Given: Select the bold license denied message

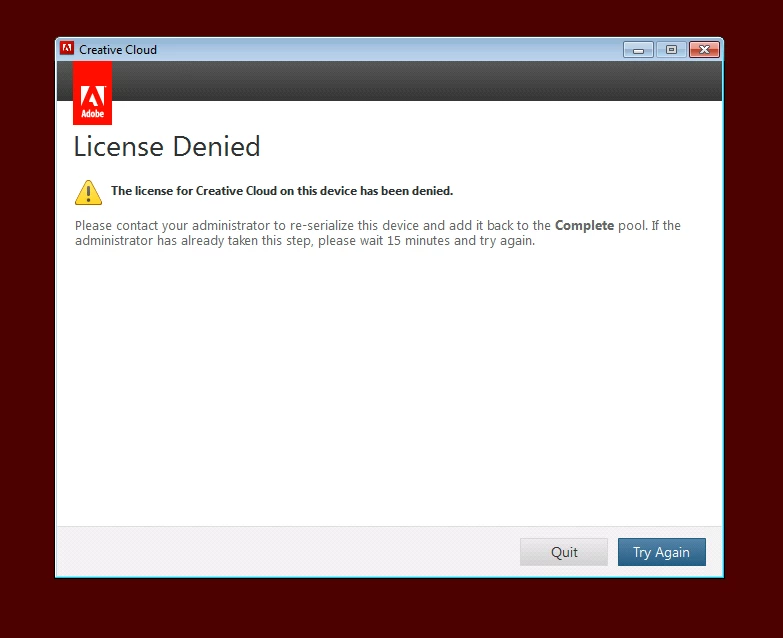Looking at the screenshot, I should (282, 191).
